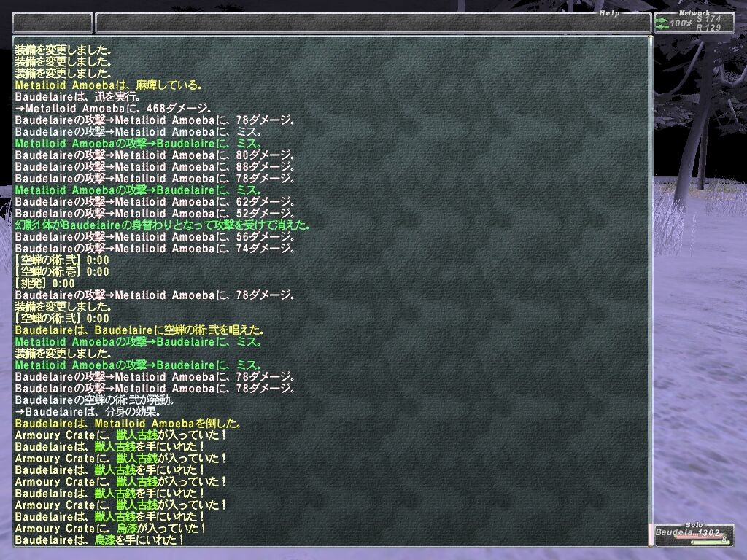Select the 麻痺している status log line
The width and height of the screenshot is (747, 560).
tap(108, 85)
